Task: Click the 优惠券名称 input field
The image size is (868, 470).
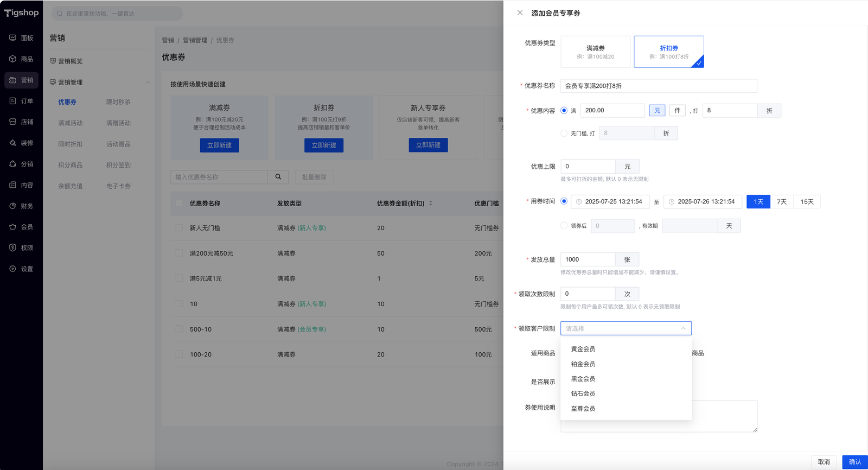Action: pyautogui.click(x=658, y=86)
